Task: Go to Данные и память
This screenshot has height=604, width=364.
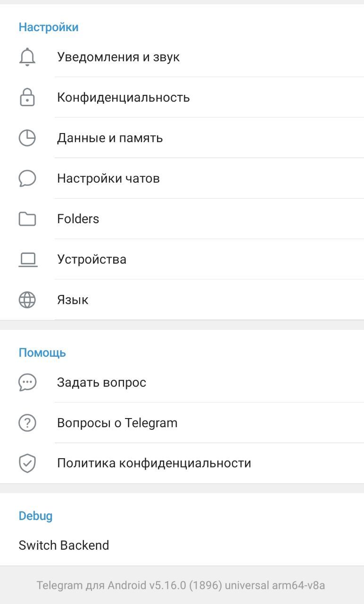Action: pyautogui.click(x=110, y=138)
